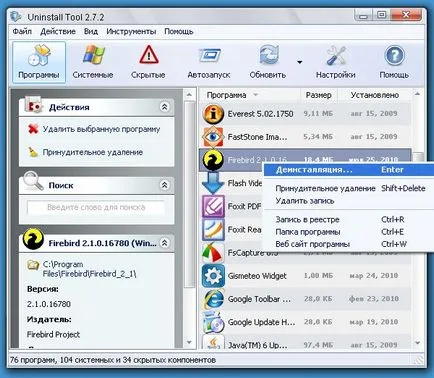This screenshot has width=434, height=378.
Task: Click the Foxit PDF purple icon
Action: (x=213, y=206)
